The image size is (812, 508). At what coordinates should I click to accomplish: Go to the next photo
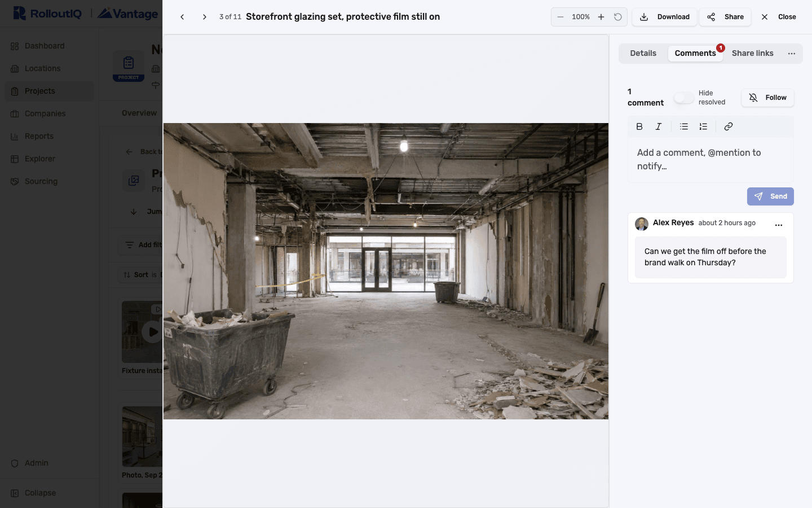click(x=204, y=17)
